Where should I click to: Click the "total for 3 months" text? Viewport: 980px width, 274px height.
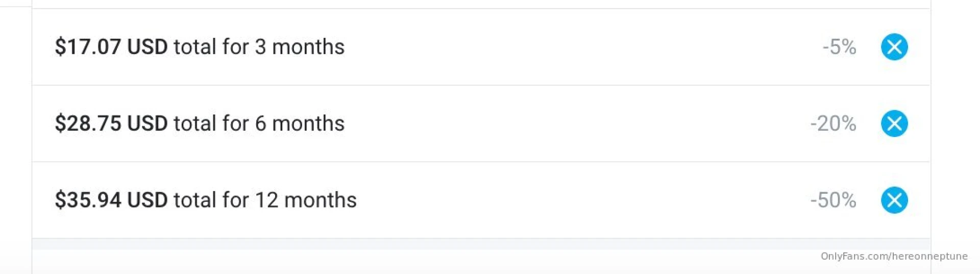pos(259,47)
